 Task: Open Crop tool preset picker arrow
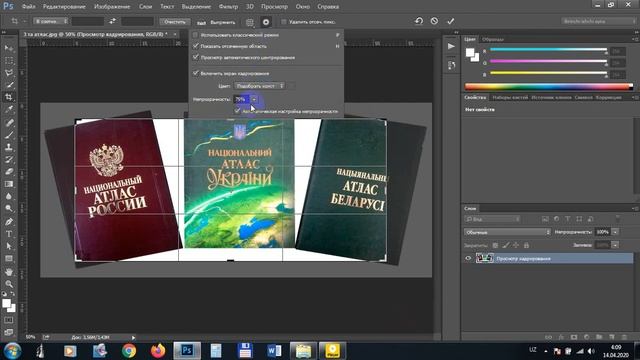[x=24, y=21]
